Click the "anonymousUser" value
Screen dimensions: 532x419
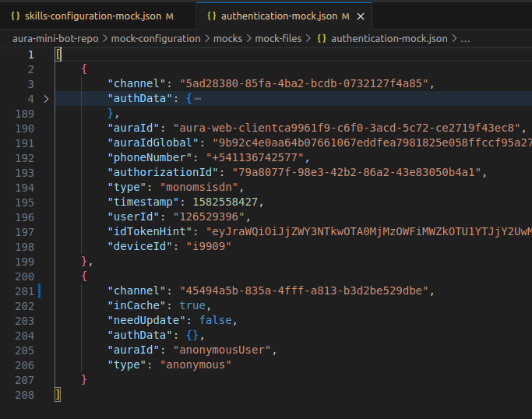point(222,350)
